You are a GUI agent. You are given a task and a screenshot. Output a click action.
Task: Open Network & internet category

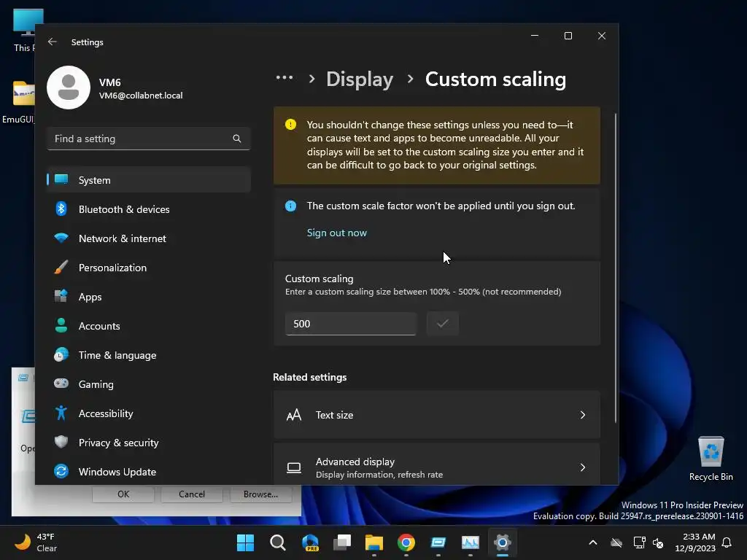(x=149, y=238)
